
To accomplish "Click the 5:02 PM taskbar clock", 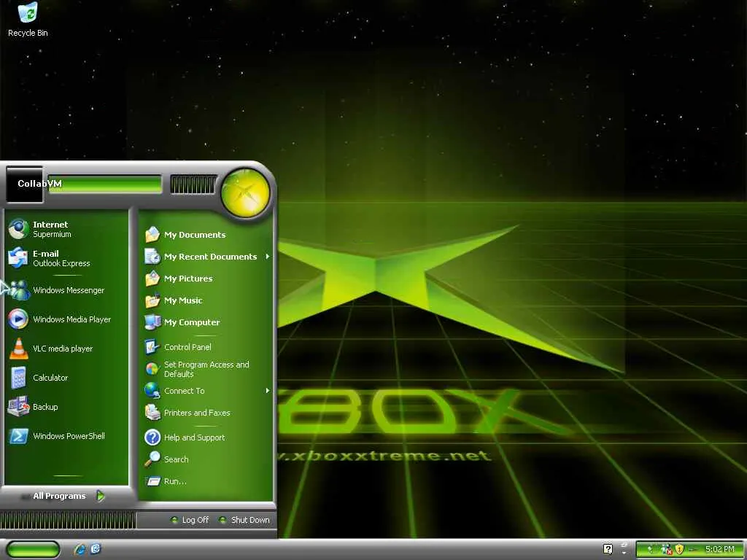I will 719,549.
